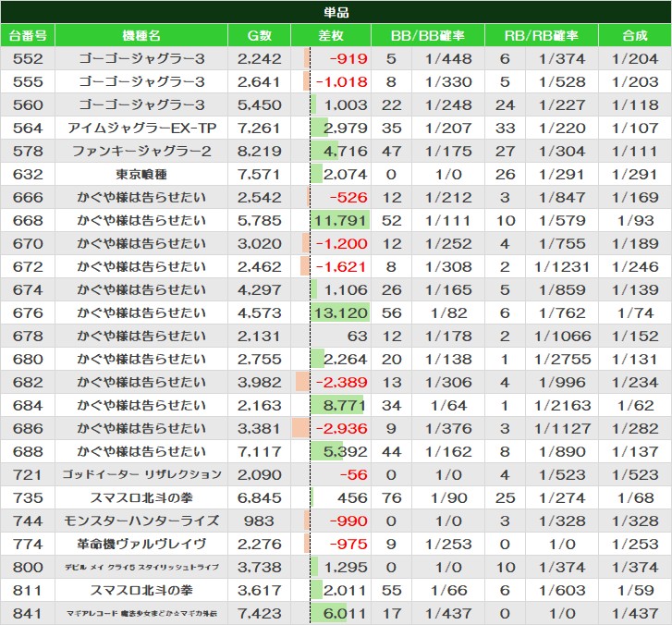
Task: Select machine number 552
Action: click(28, 59)
